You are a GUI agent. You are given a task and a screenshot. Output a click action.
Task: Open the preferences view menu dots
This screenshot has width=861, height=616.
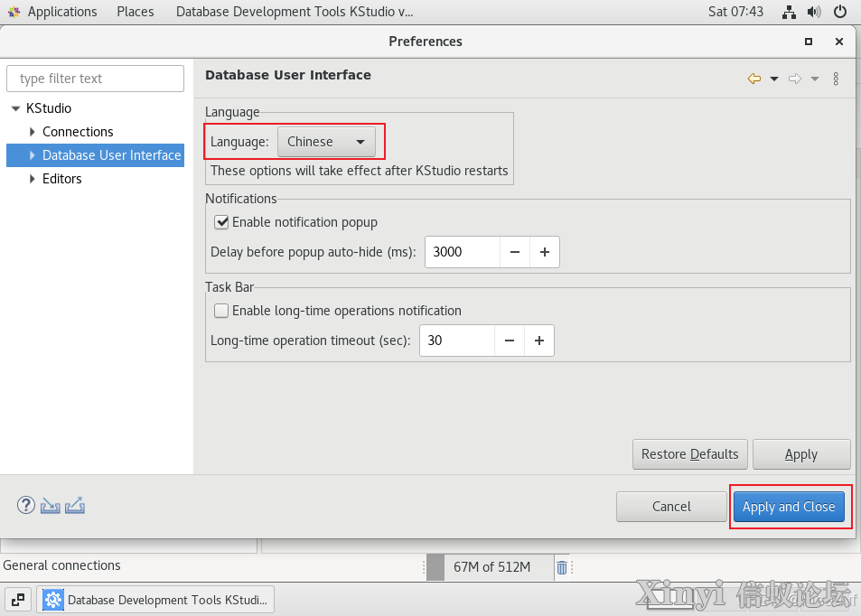[836, 79]
